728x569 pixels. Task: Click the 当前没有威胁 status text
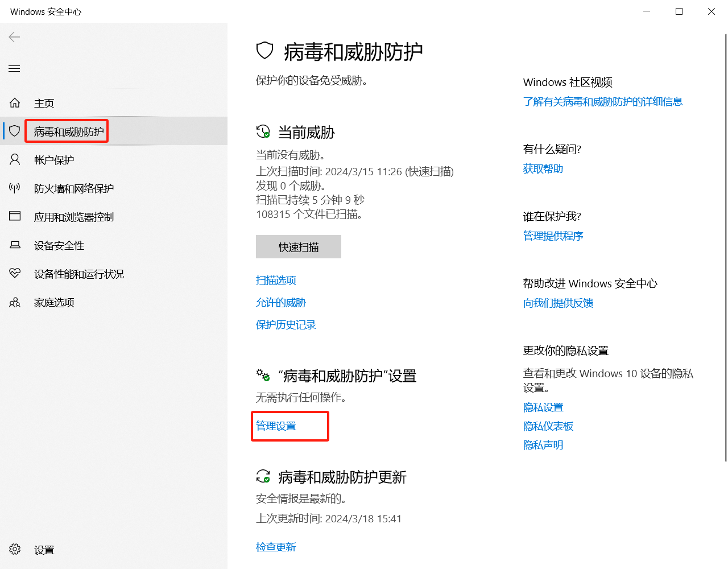pos(291,155)
